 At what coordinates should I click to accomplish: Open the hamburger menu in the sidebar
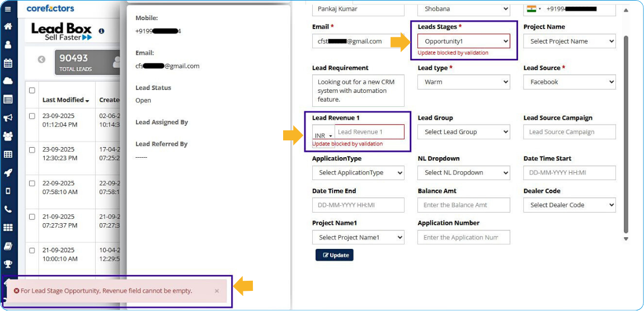click(8, 8)
